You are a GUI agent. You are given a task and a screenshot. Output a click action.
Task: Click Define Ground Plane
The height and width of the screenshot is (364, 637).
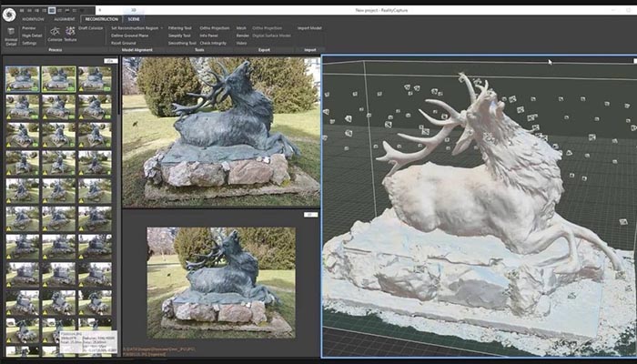click(129, 35)
